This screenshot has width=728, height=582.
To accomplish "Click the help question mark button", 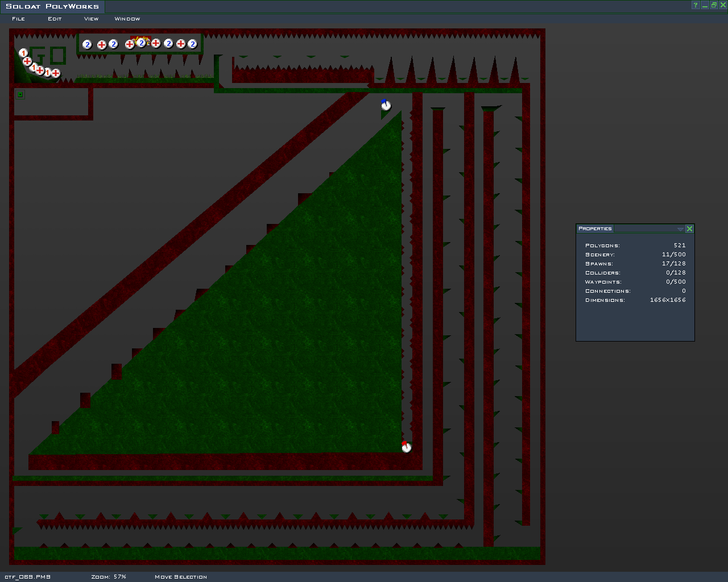I will tap(695, 6).
